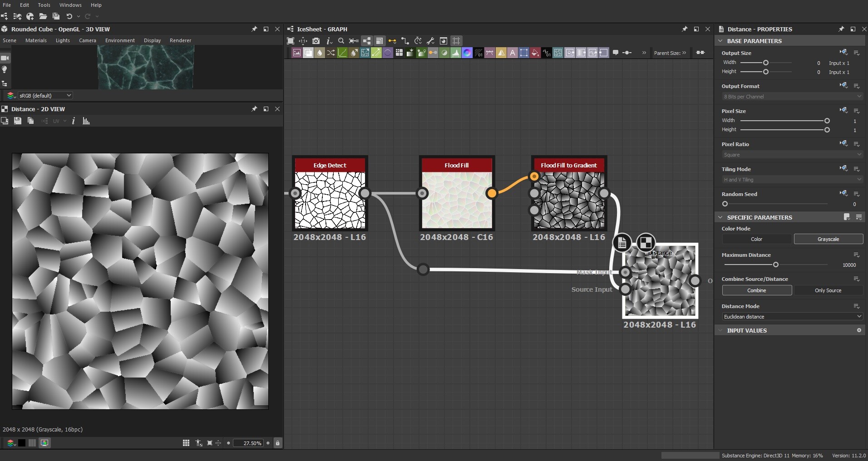
Task: Open the Environment menu in 3D view
Action: [x=120, y=40]
